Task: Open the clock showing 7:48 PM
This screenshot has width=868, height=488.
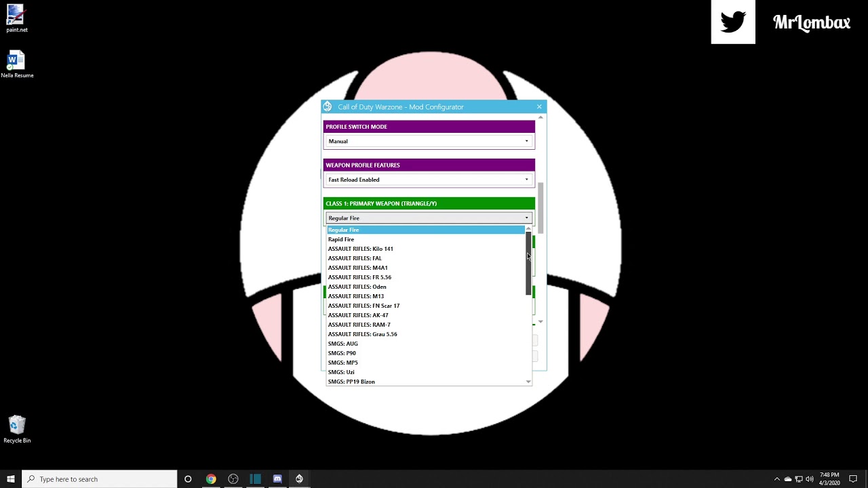Action: click(x=829, y=479)
